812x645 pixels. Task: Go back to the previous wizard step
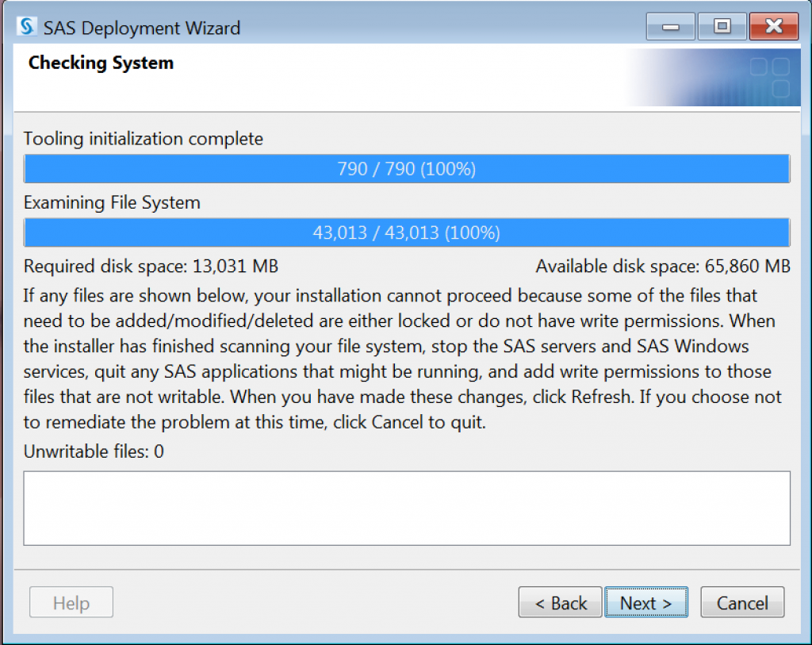560,602
